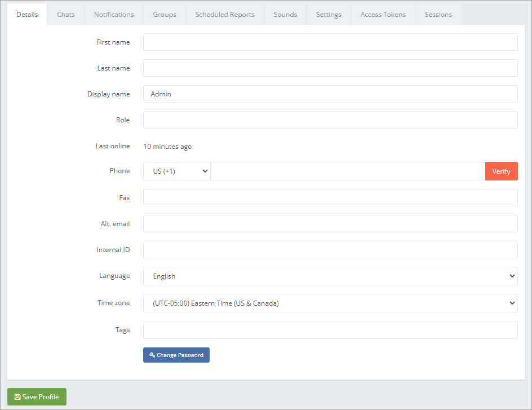Click the Display name field containing Admin
This screenshot has width=532, height=410.
point(330,94)
